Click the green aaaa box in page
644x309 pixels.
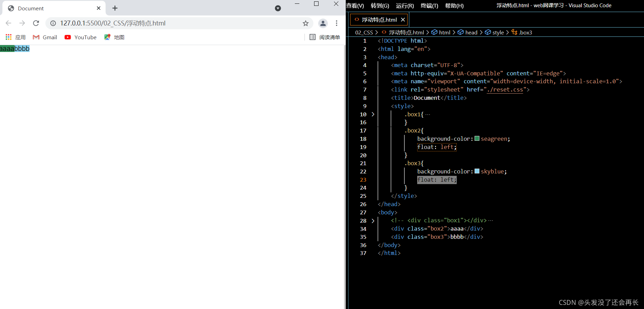click(7, 49)
